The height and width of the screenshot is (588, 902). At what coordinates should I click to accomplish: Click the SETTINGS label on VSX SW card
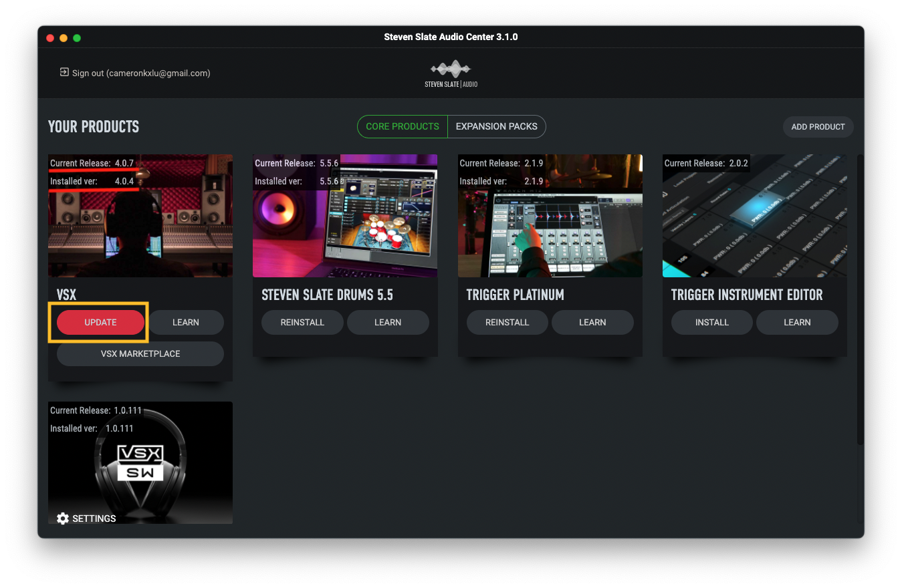pos(94,519)
